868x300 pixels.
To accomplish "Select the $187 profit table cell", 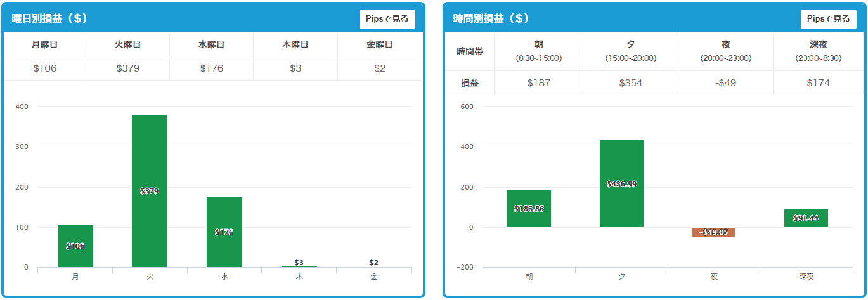I will pos(538,82).
